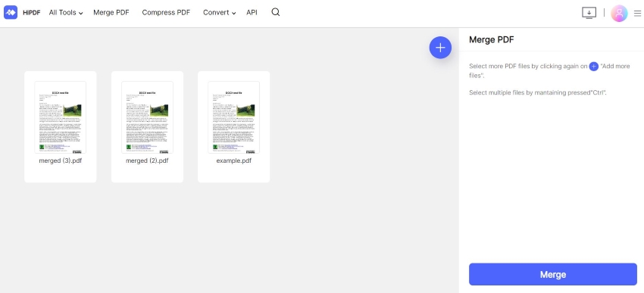This screenshot has width=644, height=293.
Task: Click the HiPDF brand name
Action: click(32, 13)
